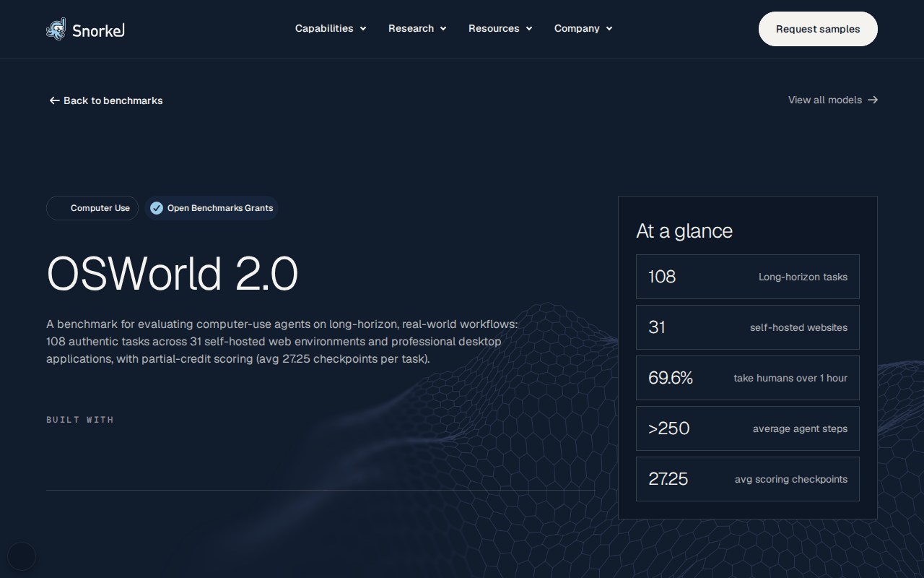924x578 pixels.
Task: Select the Open Benchmarks Grants tag
Action: (211, 208)
